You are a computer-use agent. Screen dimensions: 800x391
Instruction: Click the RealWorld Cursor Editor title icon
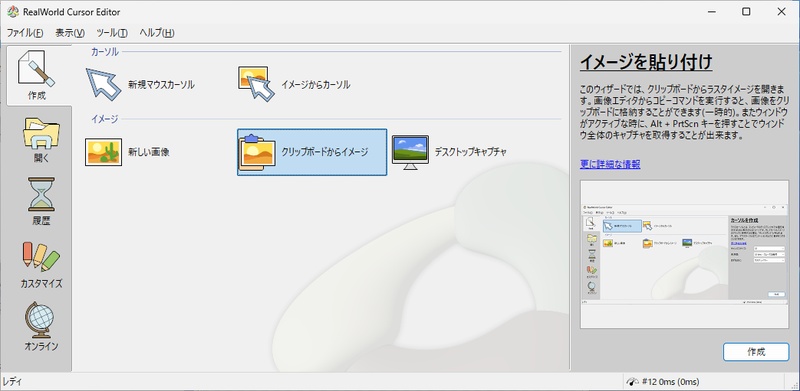tap(13, 12)
